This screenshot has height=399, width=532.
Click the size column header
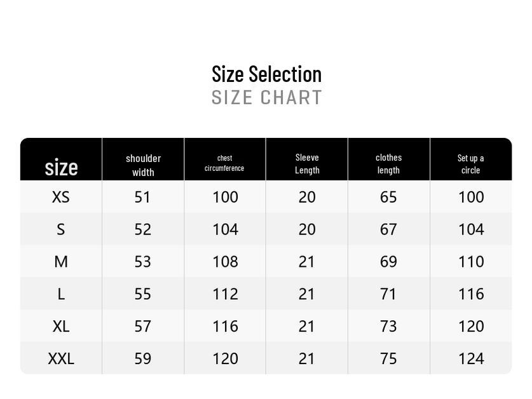coord(61,167)
